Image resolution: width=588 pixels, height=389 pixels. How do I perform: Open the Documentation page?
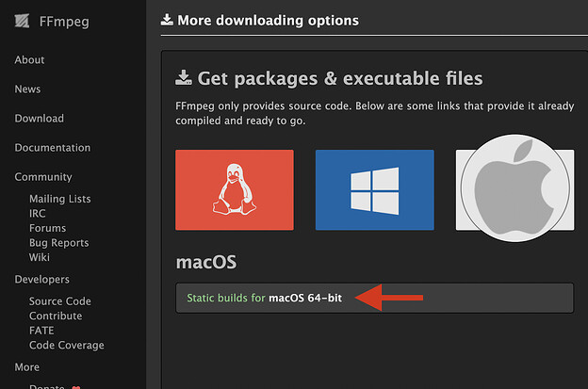pos(53,148)
